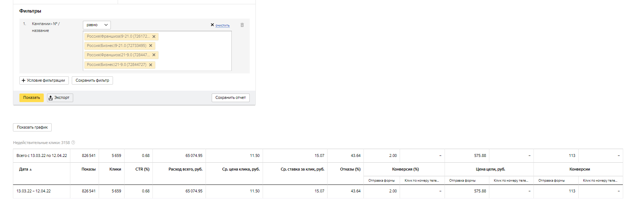This screenshot has height=206, width=644.
Task: Click the Конверсии group header
Action: click(579, 169)
